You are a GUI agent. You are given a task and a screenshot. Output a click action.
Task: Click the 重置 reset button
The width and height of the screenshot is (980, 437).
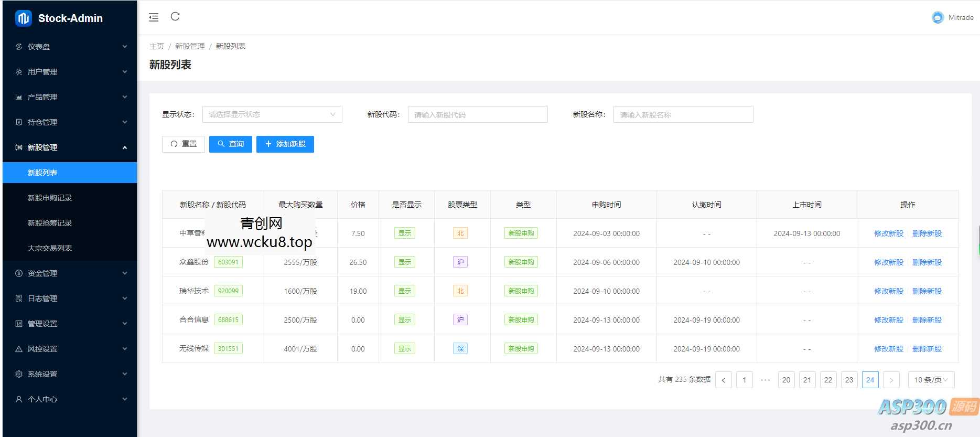184,144
